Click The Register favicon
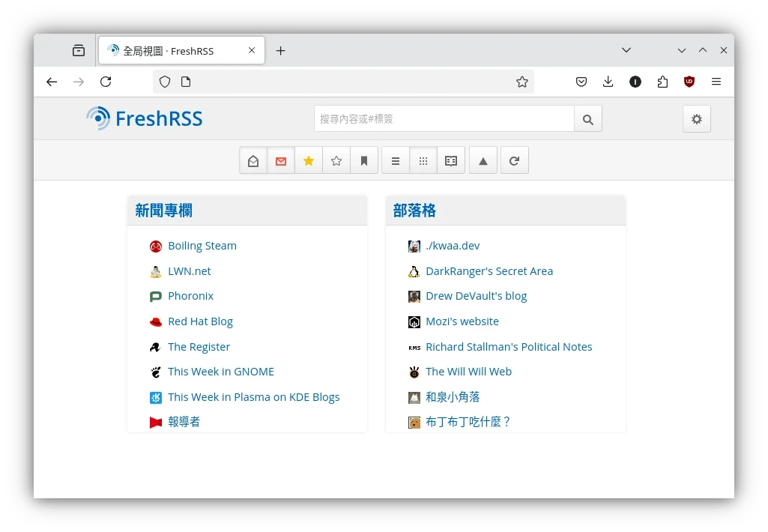This screenshot has height=532, width=768. pyautogui.click(x=156, y=348)
